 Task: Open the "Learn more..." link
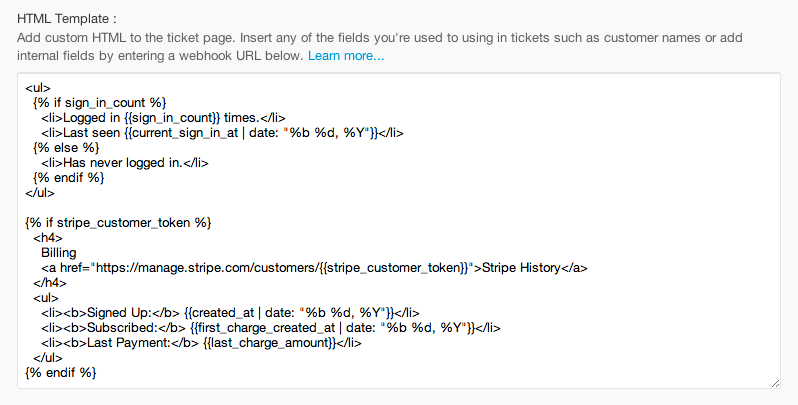point(345,56)
